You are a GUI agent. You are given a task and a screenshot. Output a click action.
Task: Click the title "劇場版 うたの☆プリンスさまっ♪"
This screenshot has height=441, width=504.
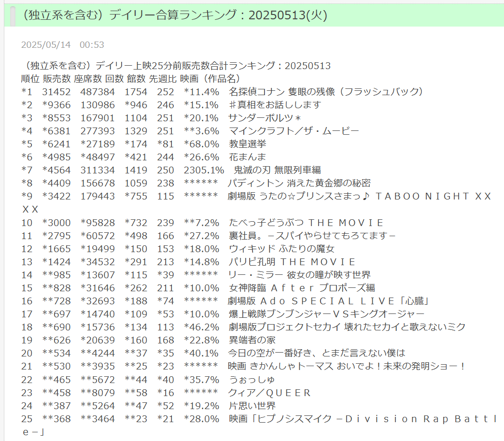coord(299,196)
